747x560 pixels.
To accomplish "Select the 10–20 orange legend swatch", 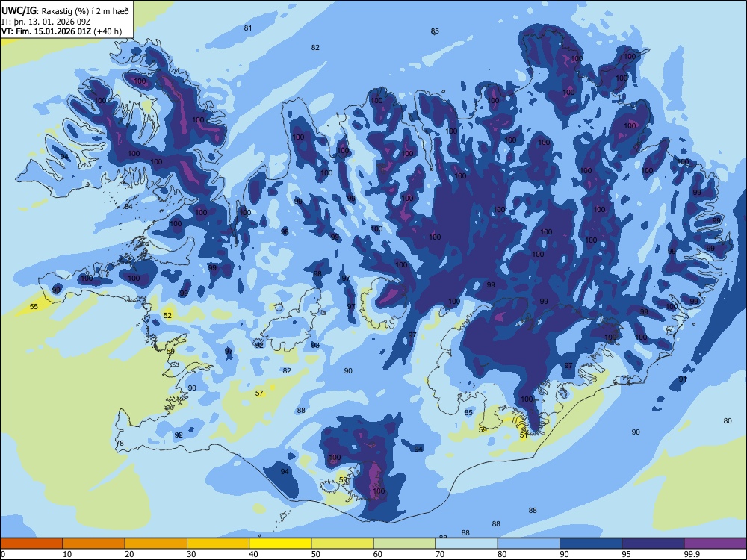I will pyautogui.click(x=94, y=544).
